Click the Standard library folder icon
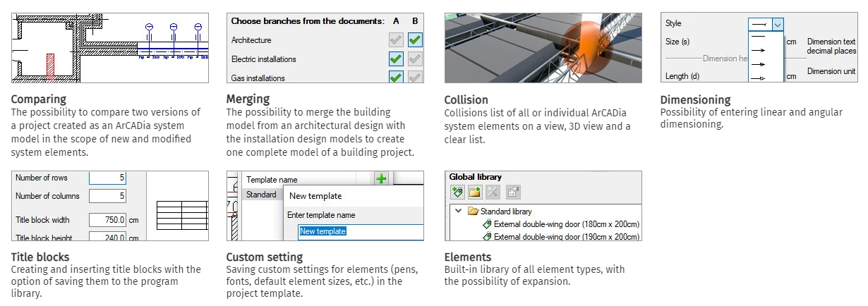Image resolution: width=868 pixels, height=306 pixels. point(473,212)
